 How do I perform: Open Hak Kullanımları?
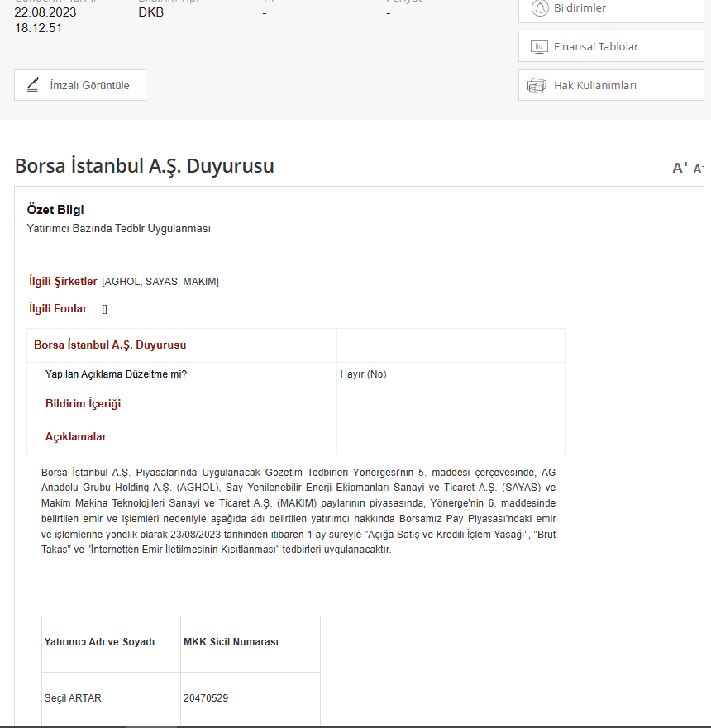(611, 85)
